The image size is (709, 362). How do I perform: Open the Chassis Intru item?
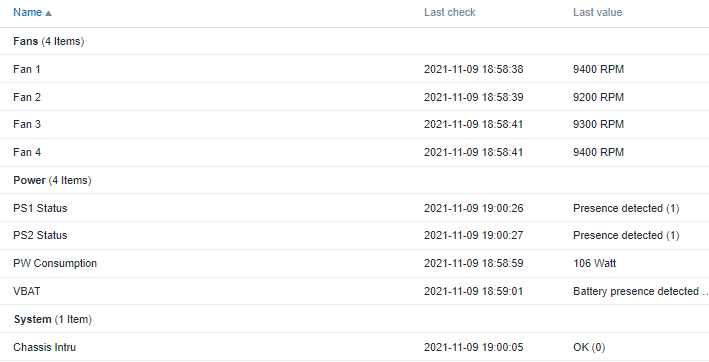click(x=44, y=348)
